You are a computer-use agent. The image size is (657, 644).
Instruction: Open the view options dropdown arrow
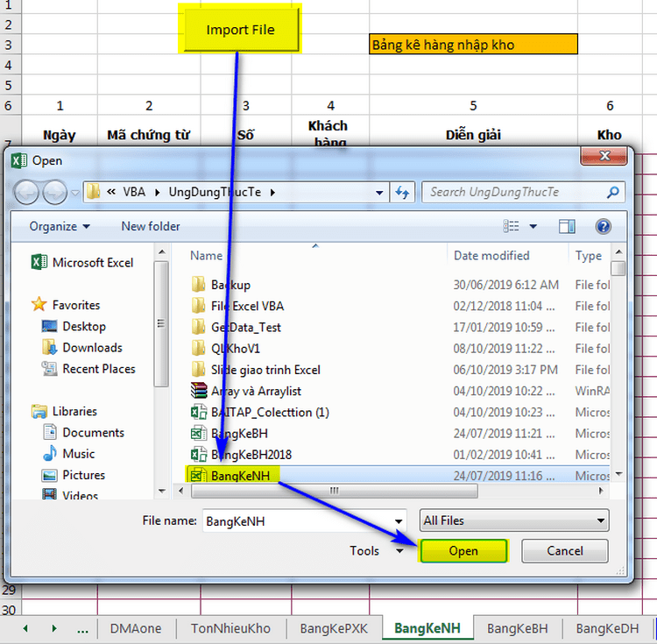[x=533, y=226]
